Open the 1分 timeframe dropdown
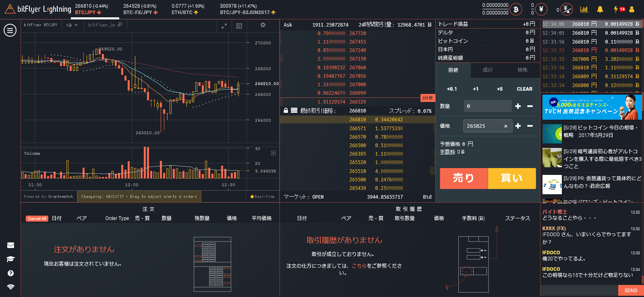The image size is (644, 297). [72, 25]
